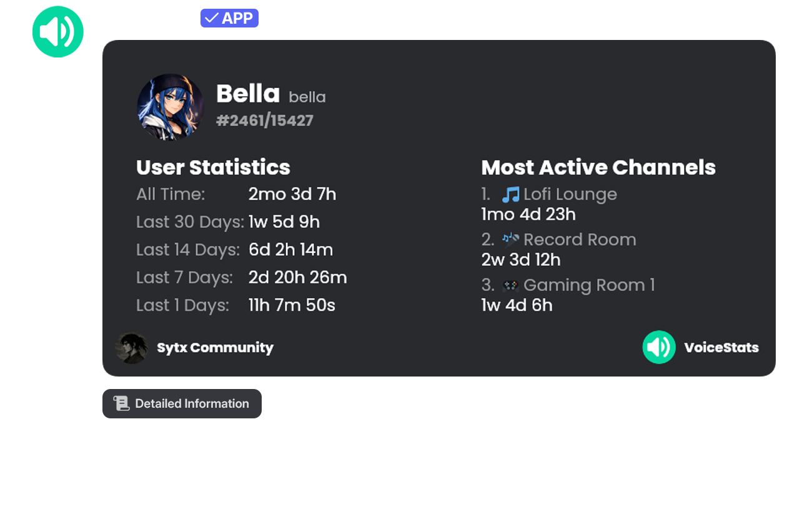Screen dimensions: 812x532
Task: Click the verified APP badge
Action: tap(229, 18)
